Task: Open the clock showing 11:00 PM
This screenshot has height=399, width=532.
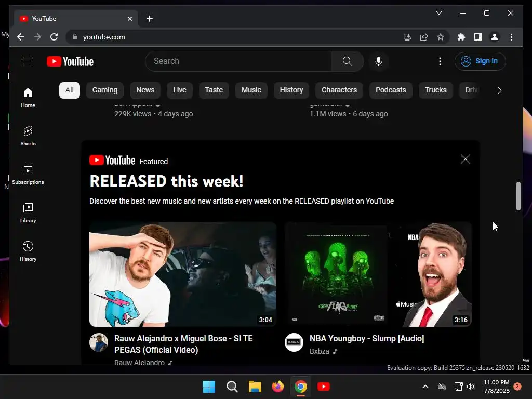Action: pos(496,387)
